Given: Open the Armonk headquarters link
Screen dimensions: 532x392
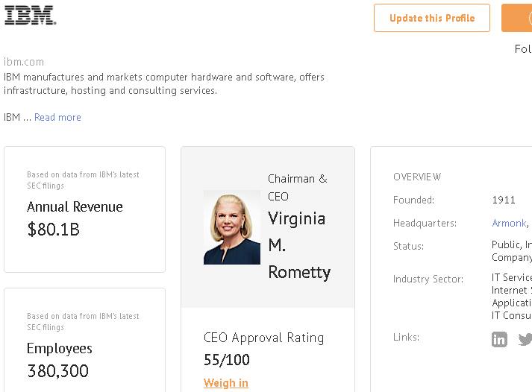Looking at the screenshot, I should click(509, 223).
